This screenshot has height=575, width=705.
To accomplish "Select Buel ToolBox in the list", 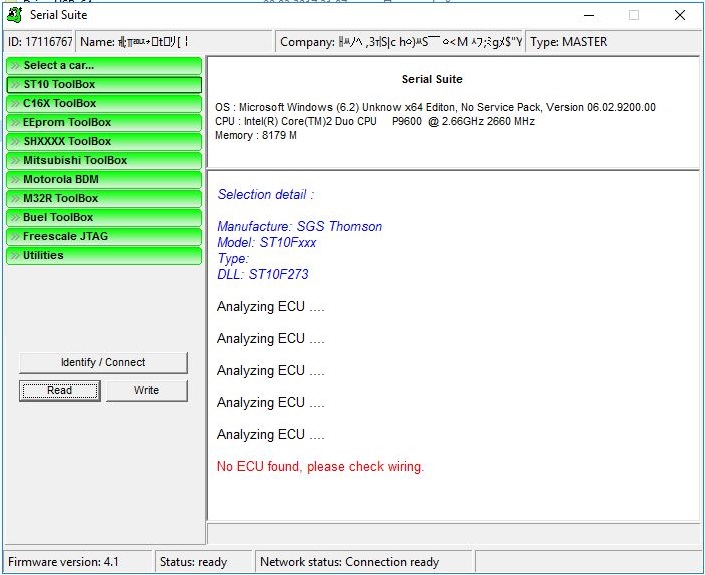I will [x=104, y=218].
